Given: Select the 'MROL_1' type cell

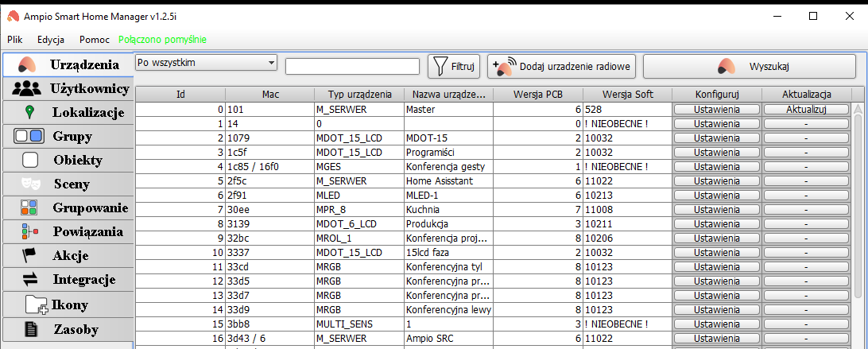Looking at the screenshot, I should coord(359,238).
